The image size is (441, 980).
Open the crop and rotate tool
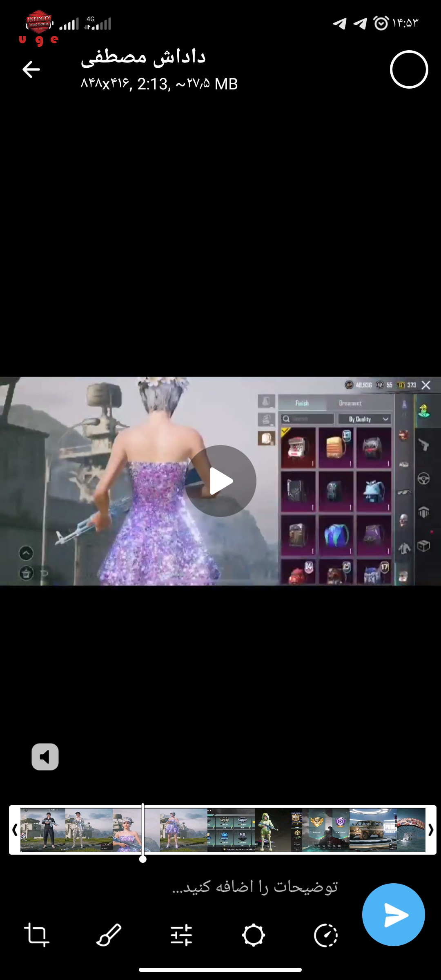pyautogui.click(x=37, y=935)
